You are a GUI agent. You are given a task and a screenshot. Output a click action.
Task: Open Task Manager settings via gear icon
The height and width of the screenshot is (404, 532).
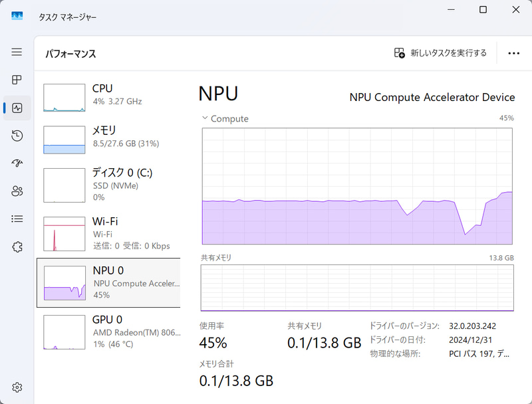[x=17, y=387]
